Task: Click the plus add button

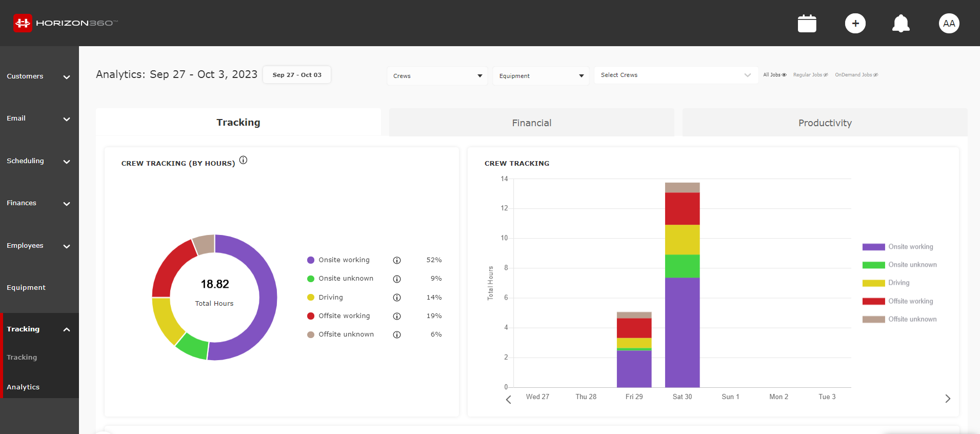Action: click(x=855, y=24)
